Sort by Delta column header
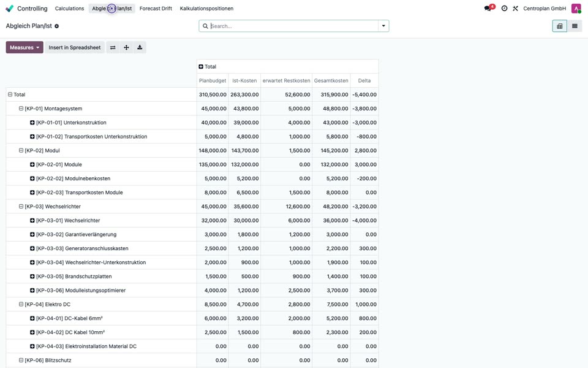 (x=364, y=80)
